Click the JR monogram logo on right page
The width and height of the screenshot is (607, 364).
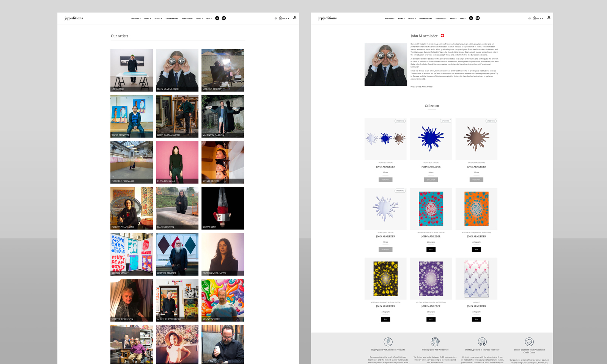549,17
